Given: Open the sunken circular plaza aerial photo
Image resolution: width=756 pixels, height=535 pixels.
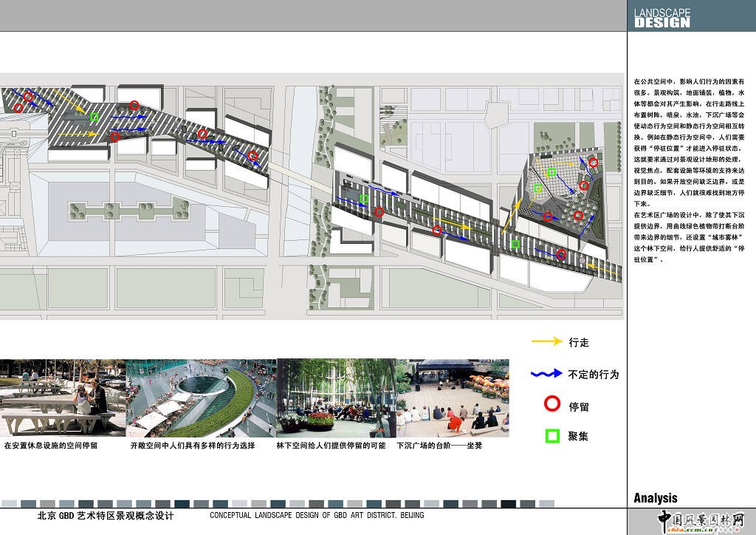Looking at the screenshot, I should point(201,398).
